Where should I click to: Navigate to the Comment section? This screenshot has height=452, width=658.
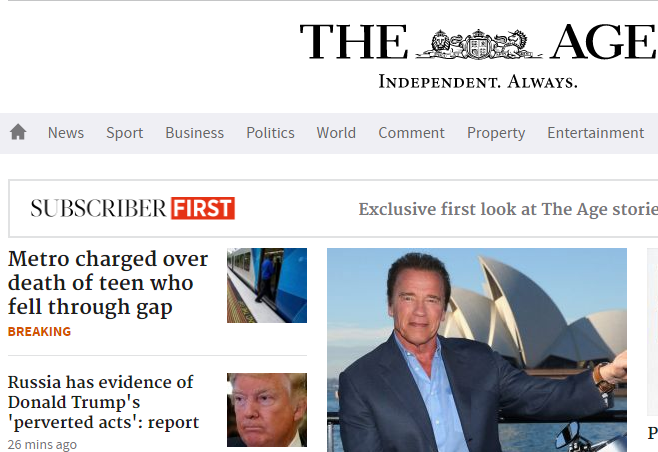(x=411, y=133)
